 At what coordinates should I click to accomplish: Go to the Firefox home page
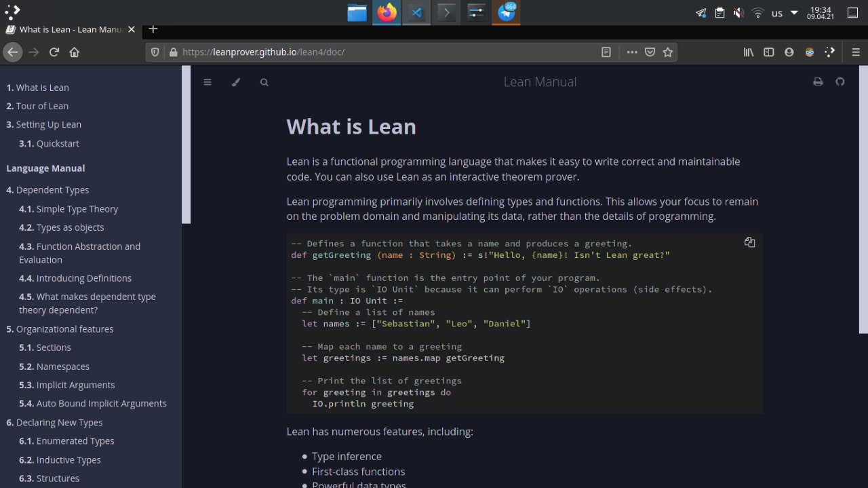75,52
